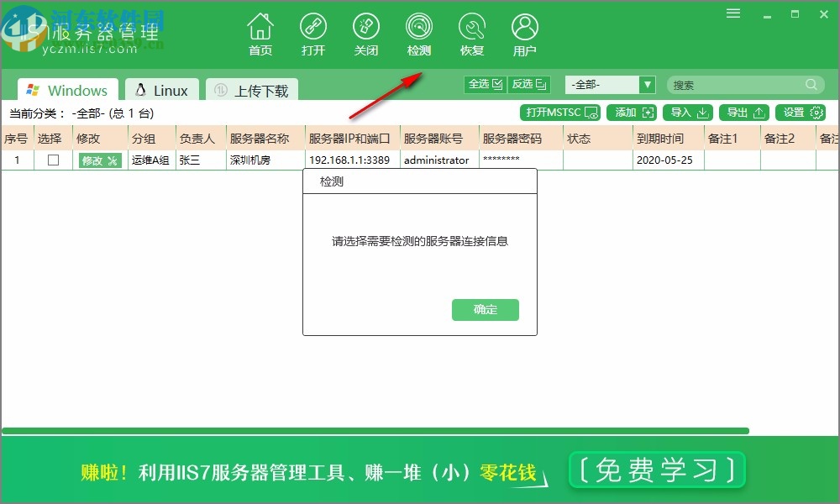This screenshot has width=840, height=504.
Task: Open the hamburger menu at top right
Action: pos(732,13)
